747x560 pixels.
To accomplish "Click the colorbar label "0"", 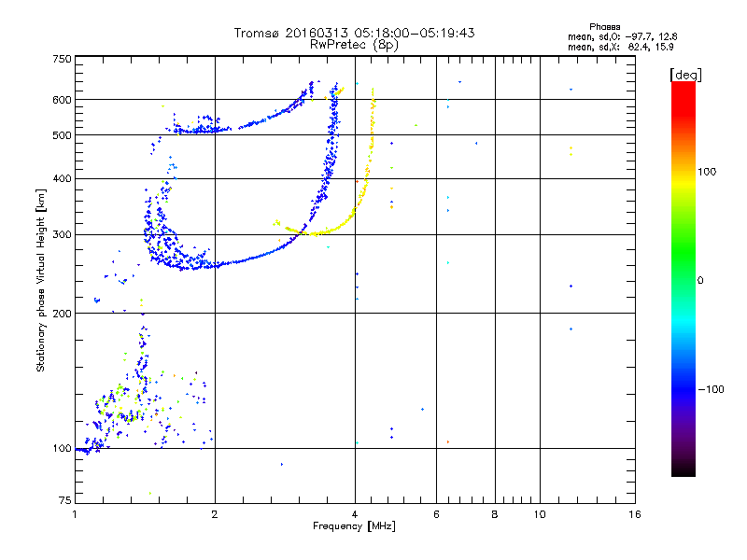I will point(700,280).
